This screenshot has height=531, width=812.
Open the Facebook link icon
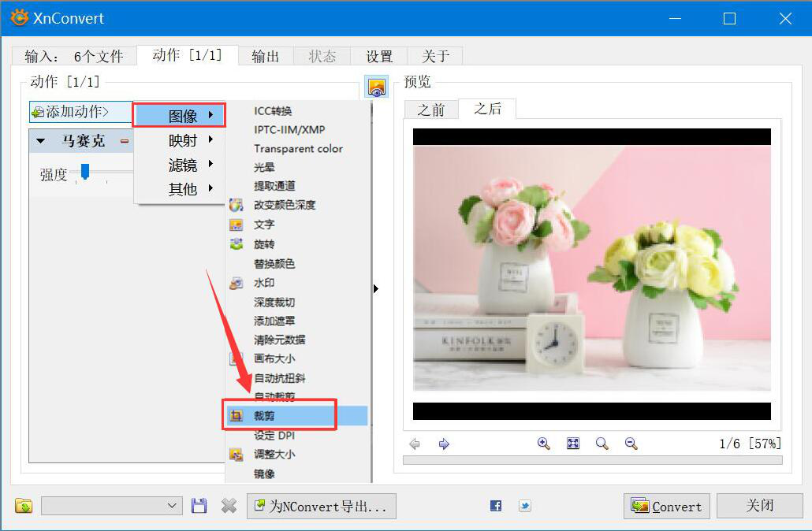pyautogui.click(x=496, y=506)
